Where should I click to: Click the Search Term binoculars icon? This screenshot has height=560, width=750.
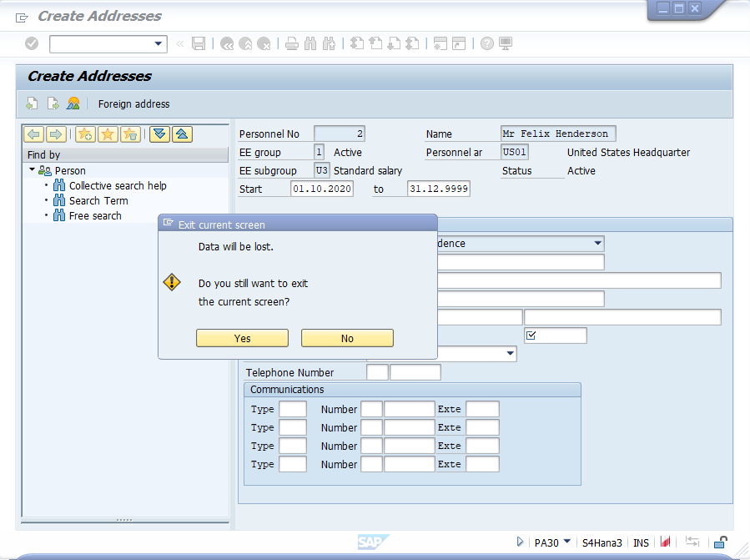pos(59,200)
